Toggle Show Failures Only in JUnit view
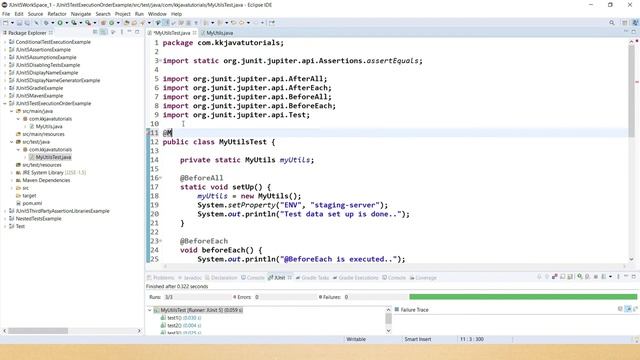The image size is (640, 360). click(x=555, y=276)
